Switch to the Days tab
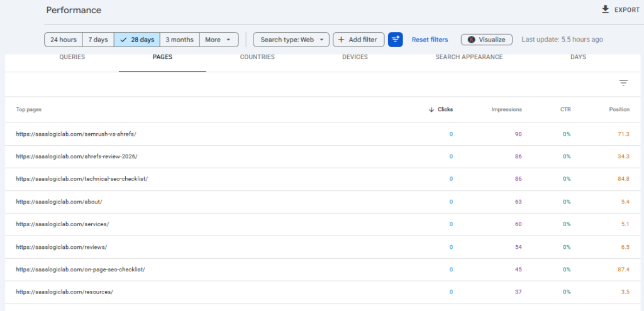This screenshot has width=644, height=311. pos(579,57)
